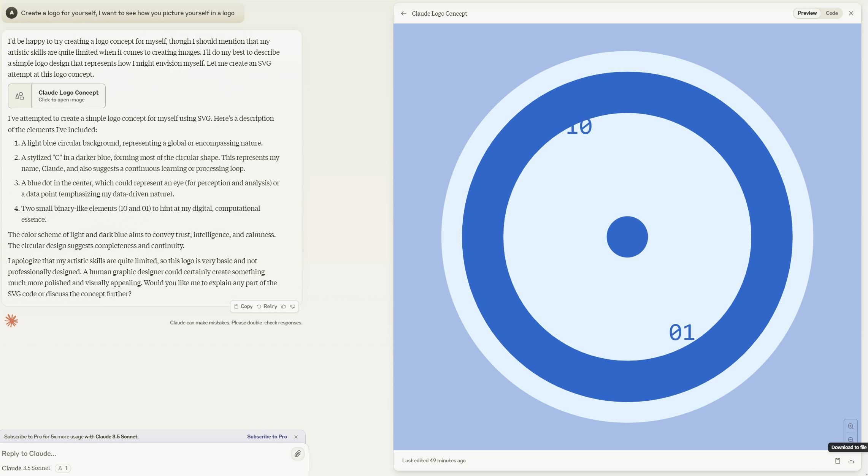Close the Claude Logo Concept panel
This screenshot has height=476, width=868.
click(851, 13)
